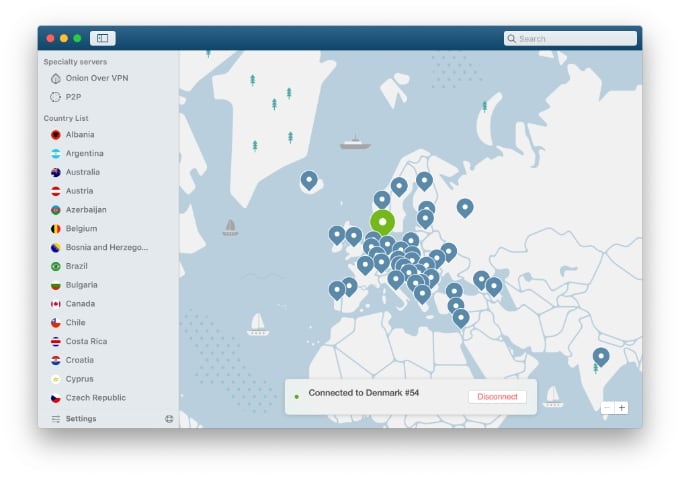The image size is (680, 478).
Task: Select Australia country name
Action: pyautogui.click(x=83, y=172)
